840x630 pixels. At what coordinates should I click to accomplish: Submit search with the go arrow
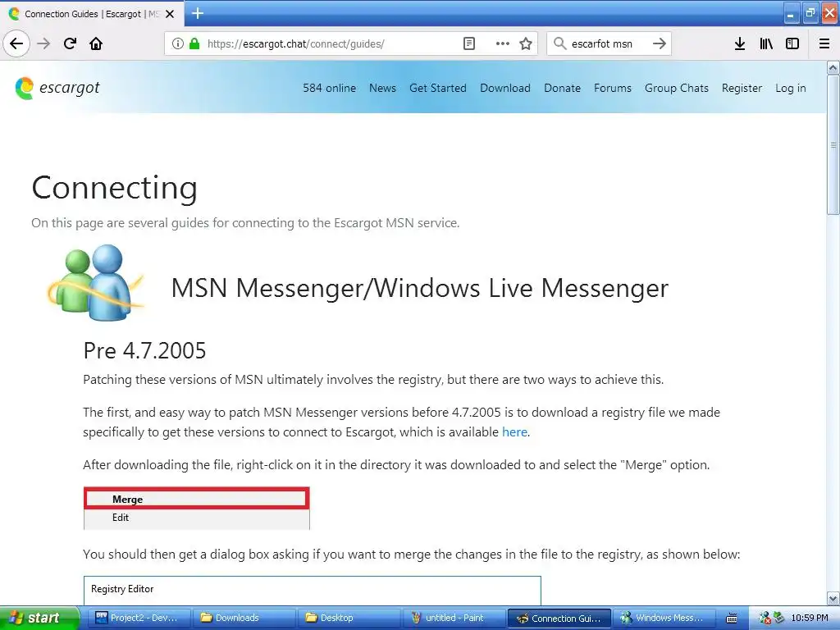660,43
